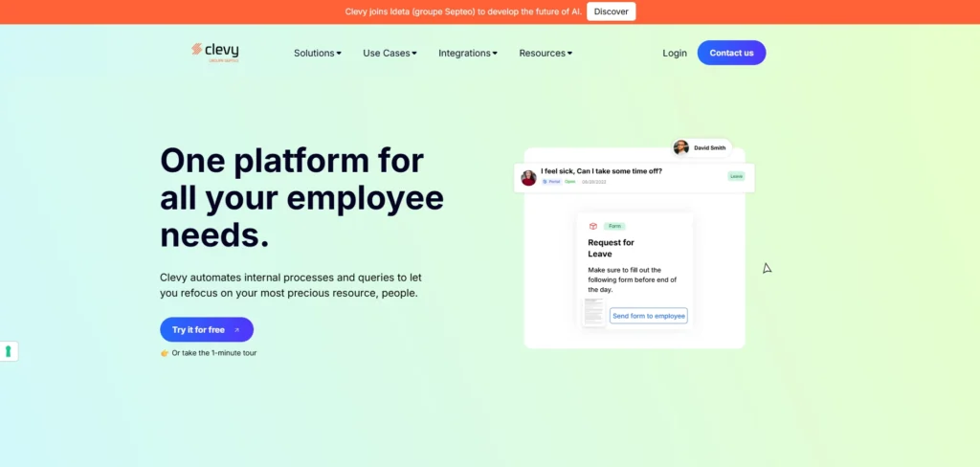Open the Resources menu
The height and width of the screenshot is (467, 980).
(x=546, y=54)
